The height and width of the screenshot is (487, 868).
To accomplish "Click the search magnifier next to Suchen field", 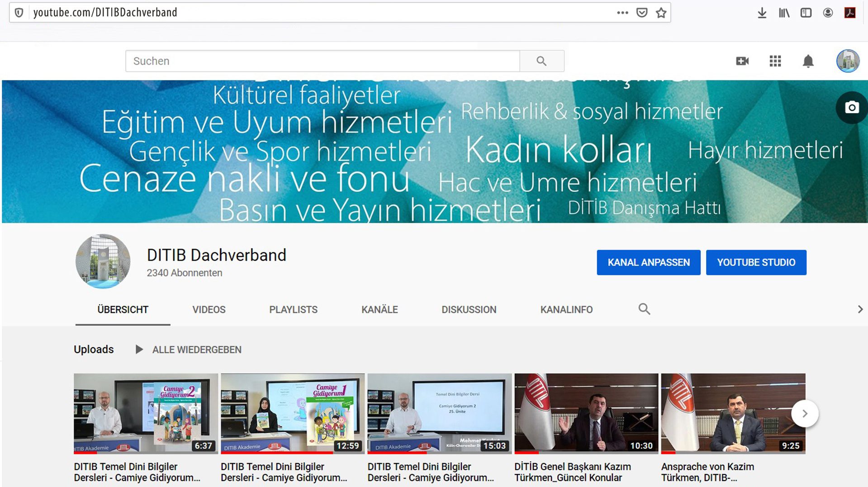I will (x=541, y=61).
